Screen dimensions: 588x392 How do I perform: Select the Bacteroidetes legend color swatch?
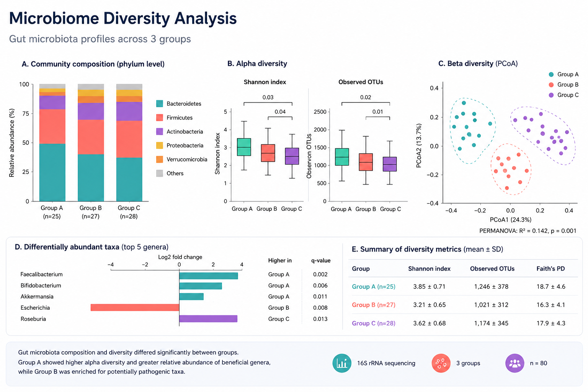[x=160, y=104]
